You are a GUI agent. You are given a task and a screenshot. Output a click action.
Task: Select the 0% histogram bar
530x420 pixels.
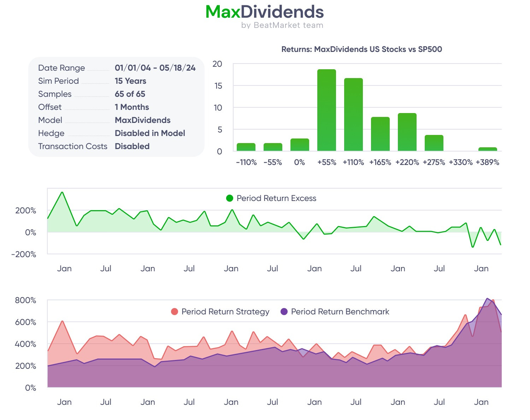click(x=300, y=145)
